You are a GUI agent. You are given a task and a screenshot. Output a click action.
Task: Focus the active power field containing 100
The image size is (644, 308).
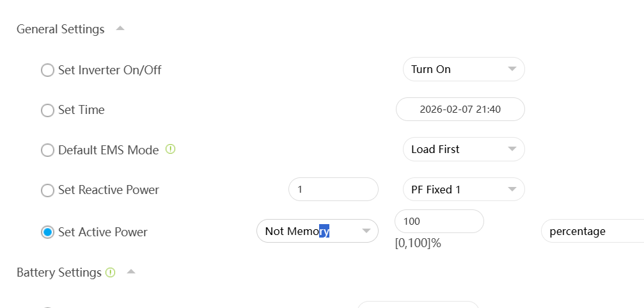coord(439,221)
